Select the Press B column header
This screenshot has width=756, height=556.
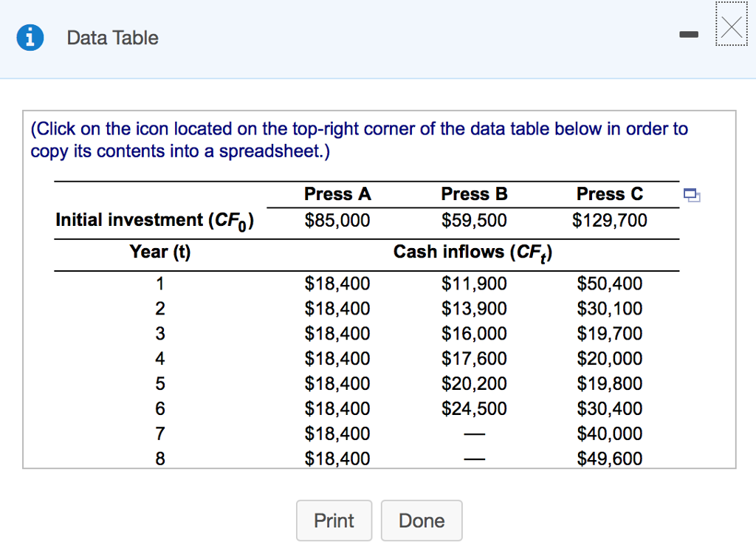point(474,194)
